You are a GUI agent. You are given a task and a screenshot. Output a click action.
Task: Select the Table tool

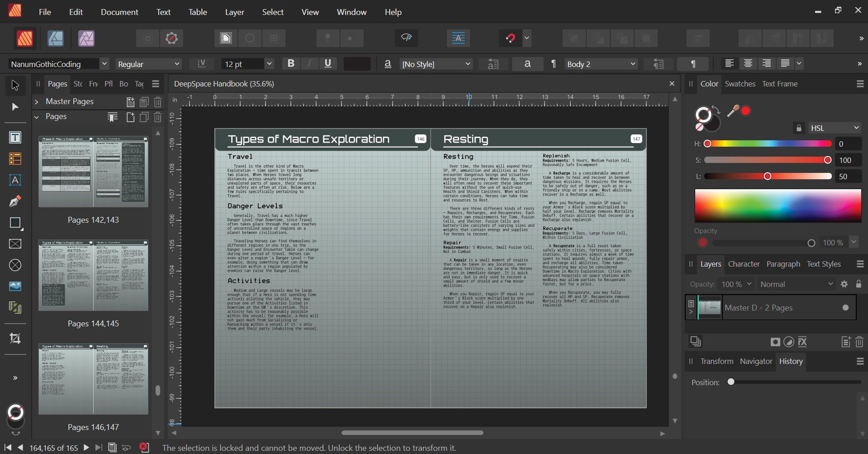tap(15, 159)
